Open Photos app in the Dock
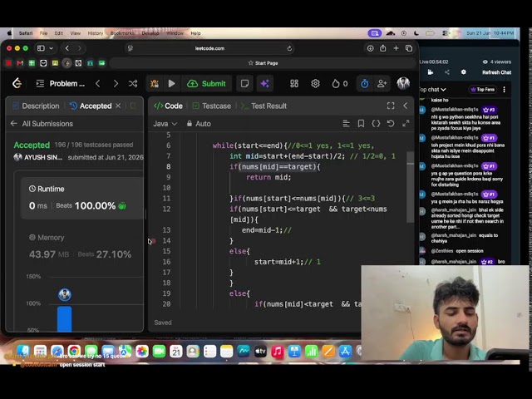Viewport: 532px width, 399px height. click(142, 352)
